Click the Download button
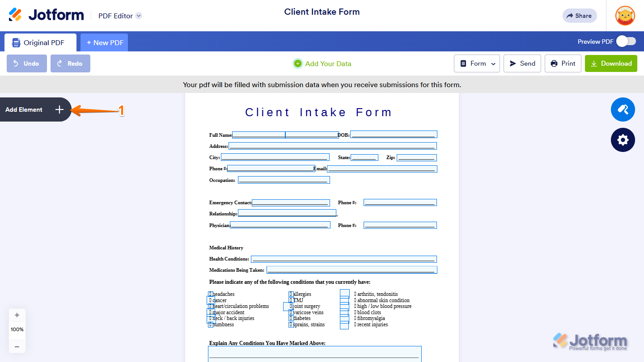Screen dimensions: 644x362 (611, 63)
